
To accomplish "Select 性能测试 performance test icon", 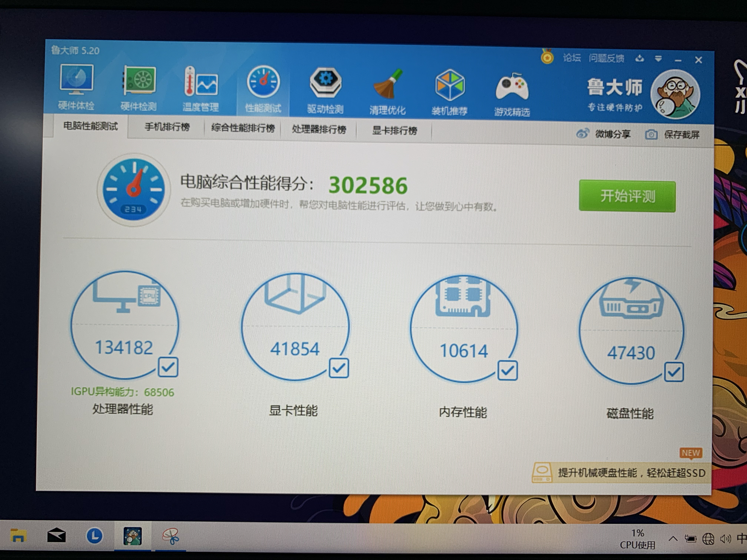I will tap(263, 89).
